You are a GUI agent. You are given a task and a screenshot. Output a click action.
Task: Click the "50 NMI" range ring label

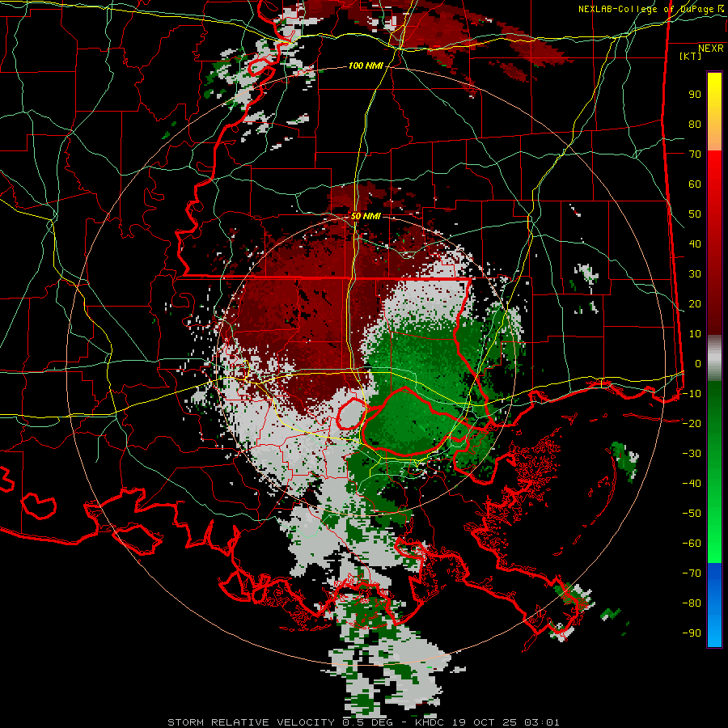click(x=366, y=216)
